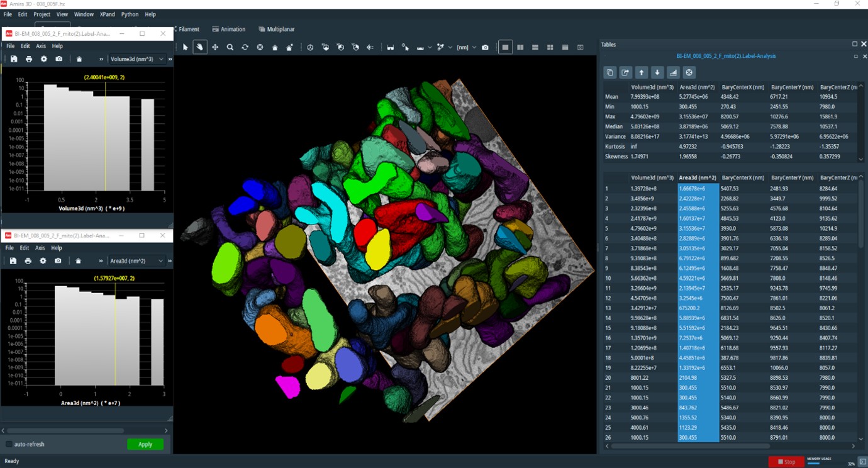
Task: Go to home view in 3D viewer
Action: pos(275,47)
